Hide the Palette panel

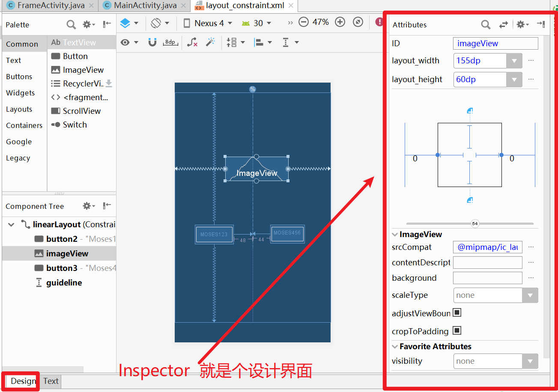click(107, 24)
